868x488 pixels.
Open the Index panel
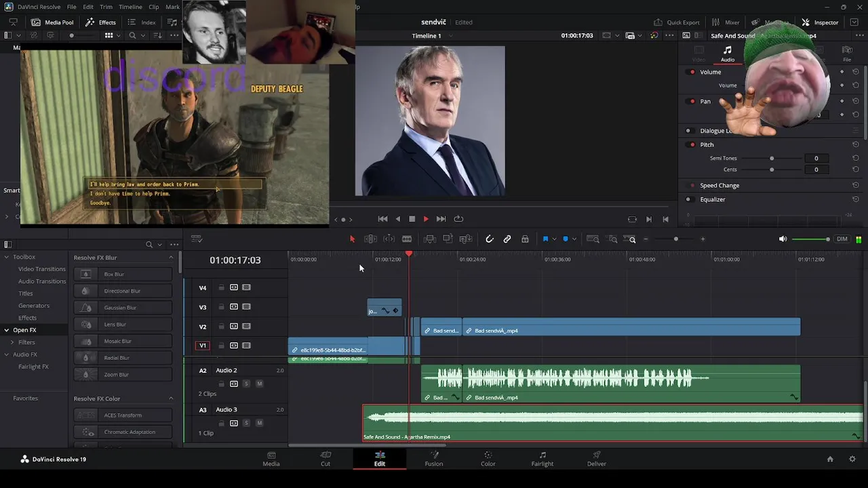point(142,22)
